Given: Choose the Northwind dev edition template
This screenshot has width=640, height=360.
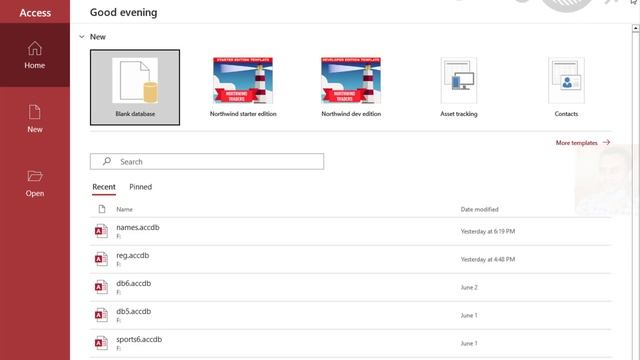Looking at the screenshot, I should pos(351,87).
